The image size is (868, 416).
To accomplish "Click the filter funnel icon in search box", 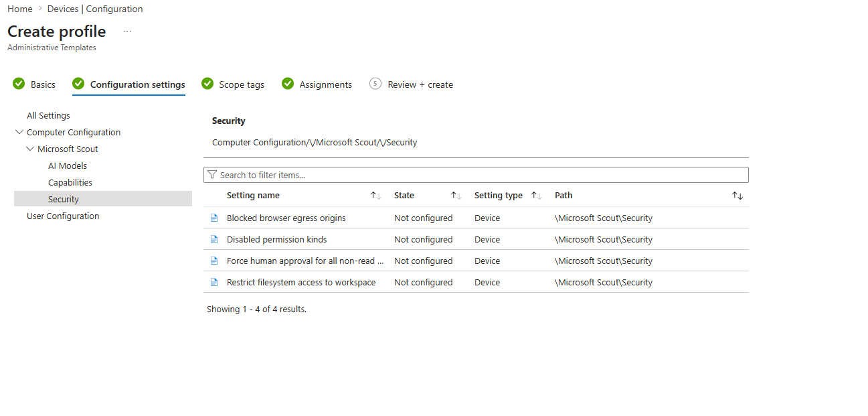I will point(212,175).
